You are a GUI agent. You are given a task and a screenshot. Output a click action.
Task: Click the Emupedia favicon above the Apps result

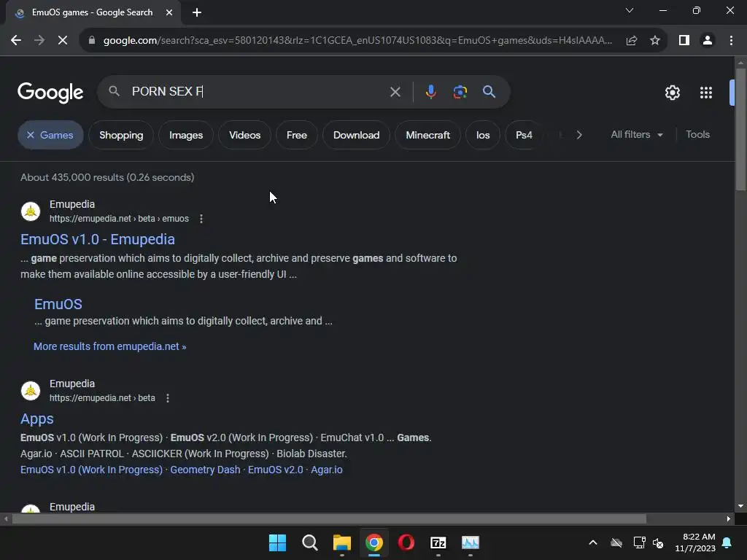tap(31, 391)
